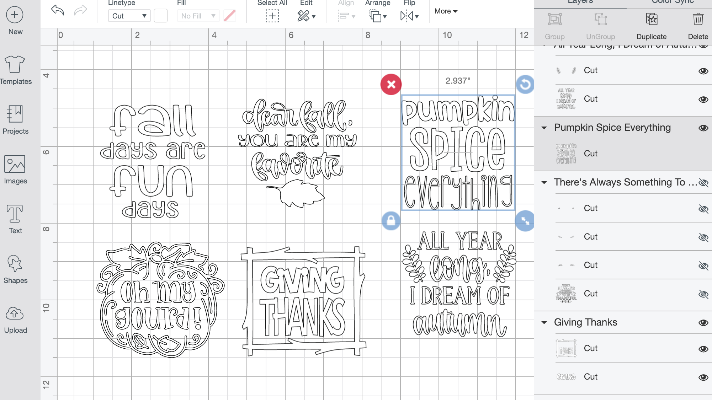The height and width of the screenshot is (400, 712).
Task: Select the Text tool
Action: tap(15, 216)
